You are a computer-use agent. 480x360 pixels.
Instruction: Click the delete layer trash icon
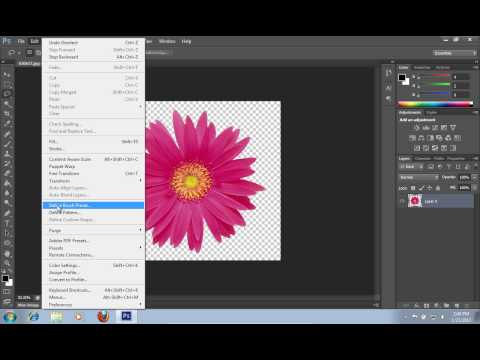466,305
